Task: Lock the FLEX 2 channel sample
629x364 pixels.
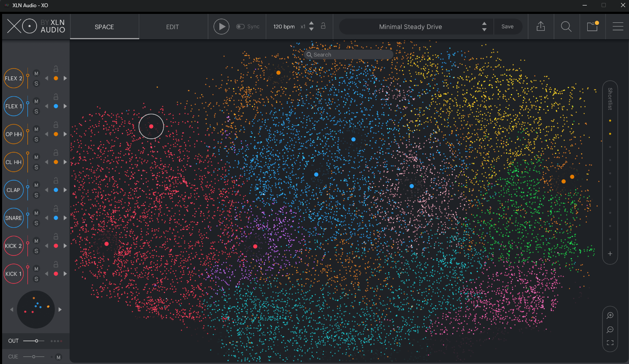Action: coord(56,69)
